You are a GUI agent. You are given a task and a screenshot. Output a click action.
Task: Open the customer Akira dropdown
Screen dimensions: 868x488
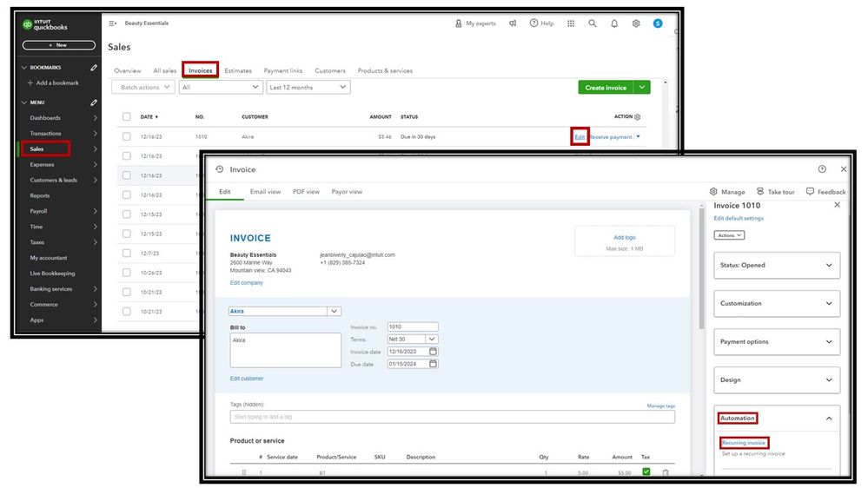coord(334,312)
